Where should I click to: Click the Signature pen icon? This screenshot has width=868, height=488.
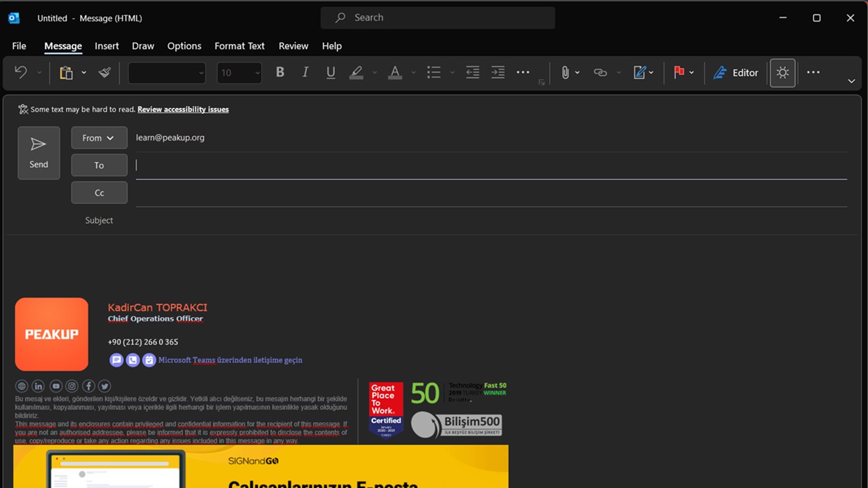pos(639,72)
